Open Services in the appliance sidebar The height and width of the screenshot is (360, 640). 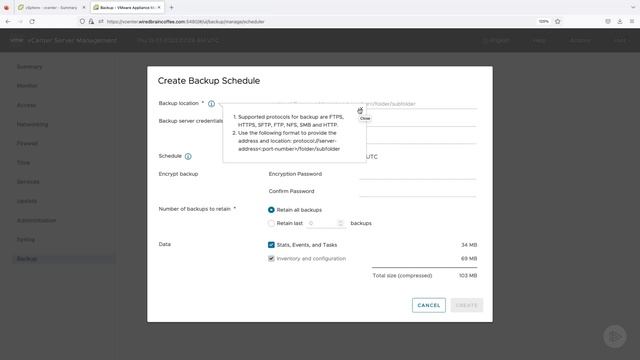click(x=28, y=182)
